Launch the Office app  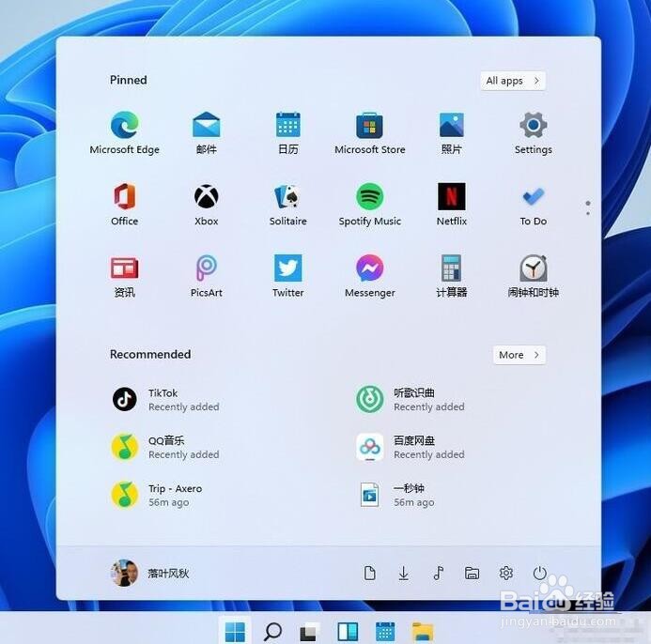124,204
